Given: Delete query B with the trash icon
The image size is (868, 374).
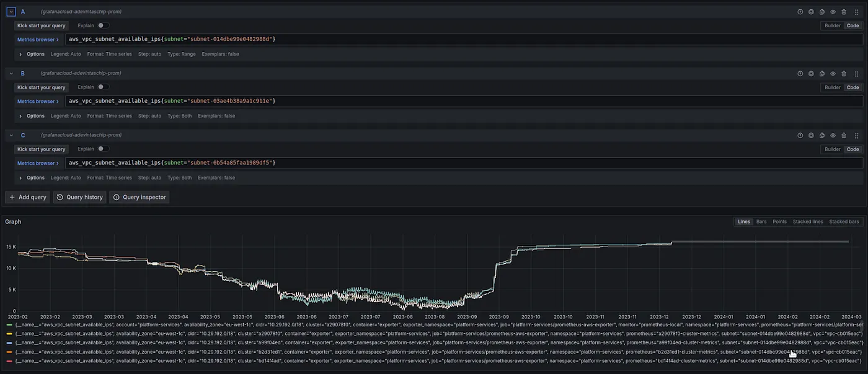Looking at the screenshot, I should click(x=844, y=74).
